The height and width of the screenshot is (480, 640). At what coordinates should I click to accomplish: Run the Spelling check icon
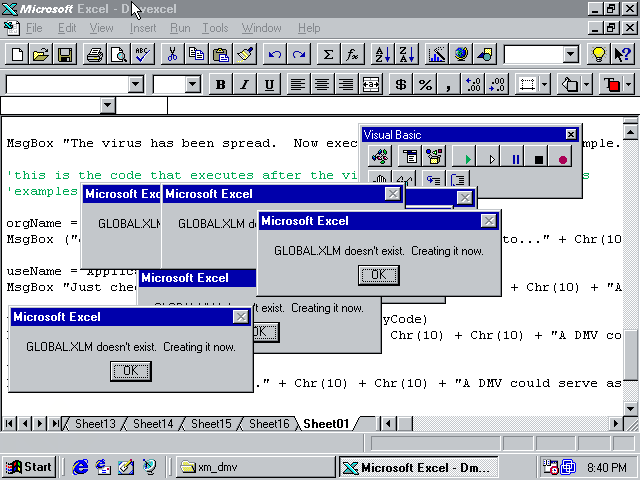point(143,54)
